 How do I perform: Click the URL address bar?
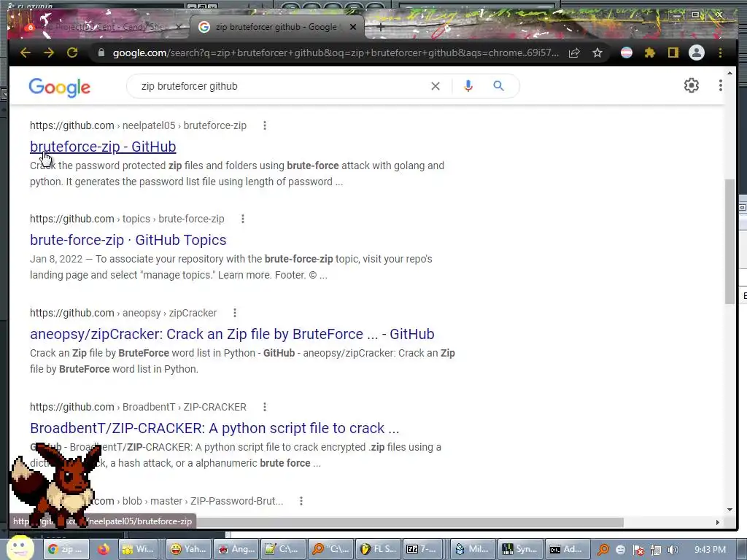pyautogui.click(x=336, y=52)
